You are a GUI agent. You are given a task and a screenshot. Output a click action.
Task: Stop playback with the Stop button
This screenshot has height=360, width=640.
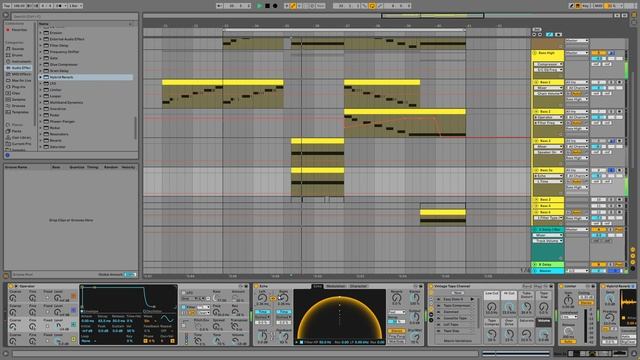pos(267,6)
